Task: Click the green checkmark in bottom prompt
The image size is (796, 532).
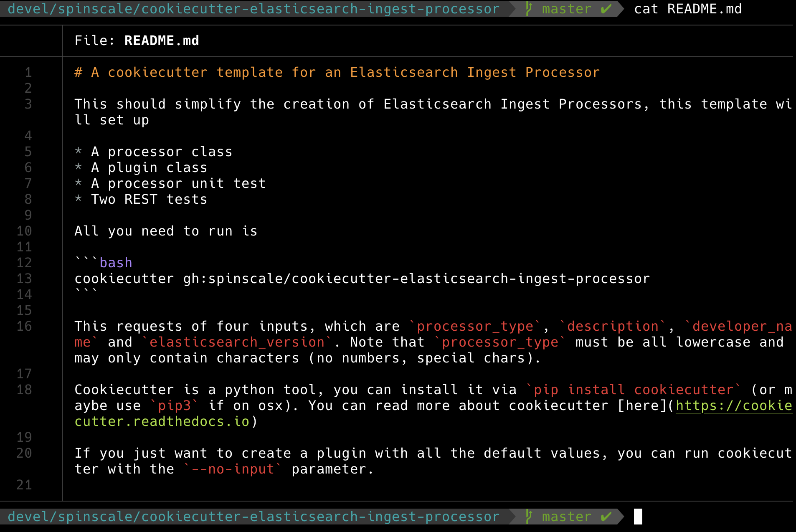Action: (606, 517)
